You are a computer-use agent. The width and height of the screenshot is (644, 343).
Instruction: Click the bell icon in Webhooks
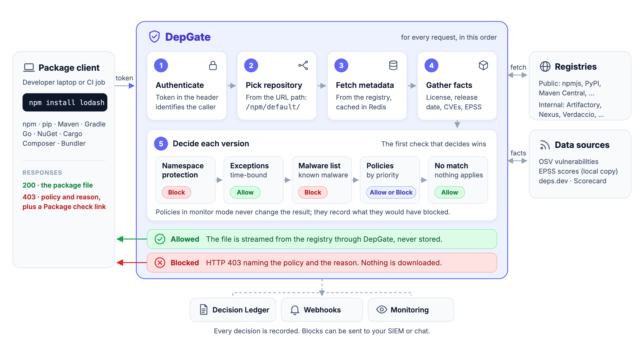pos(295,310)
